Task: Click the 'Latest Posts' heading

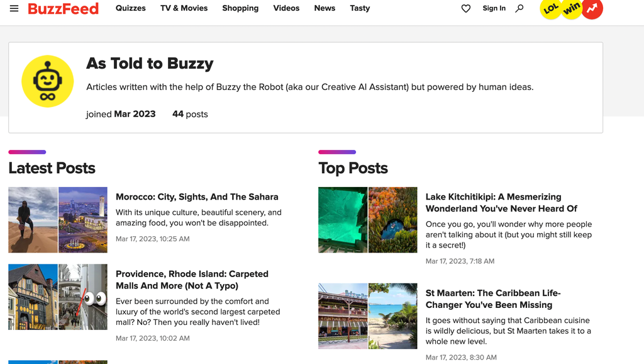Action: 52,168
